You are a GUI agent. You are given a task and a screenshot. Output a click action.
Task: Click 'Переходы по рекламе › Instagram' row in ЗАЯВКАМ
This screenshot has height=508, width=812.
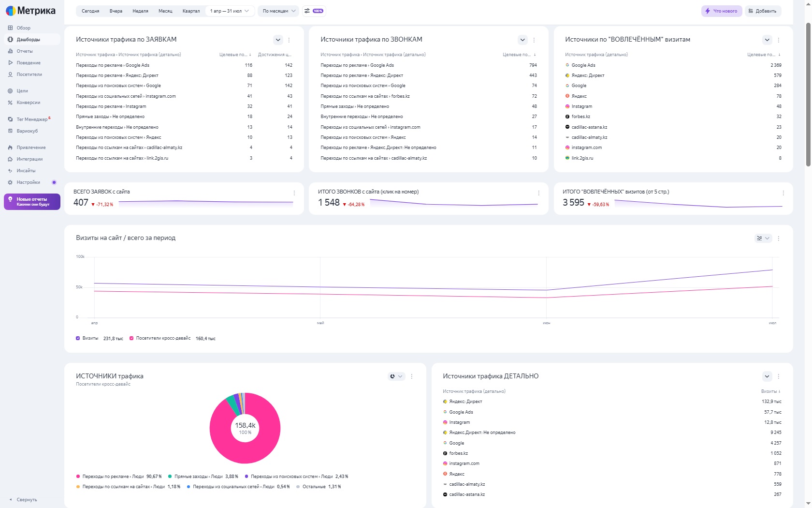click(184, 106)
